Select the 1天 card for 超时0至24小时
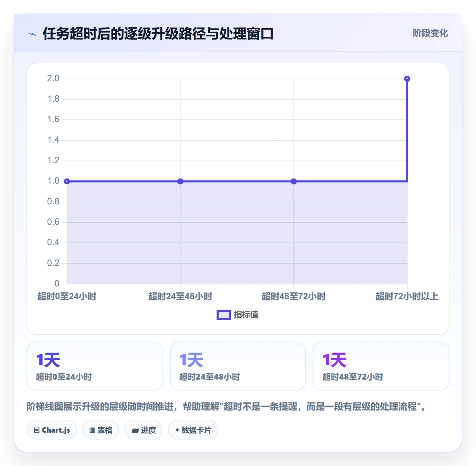This screenshot has height=466, width=476. tap(95, 366)
